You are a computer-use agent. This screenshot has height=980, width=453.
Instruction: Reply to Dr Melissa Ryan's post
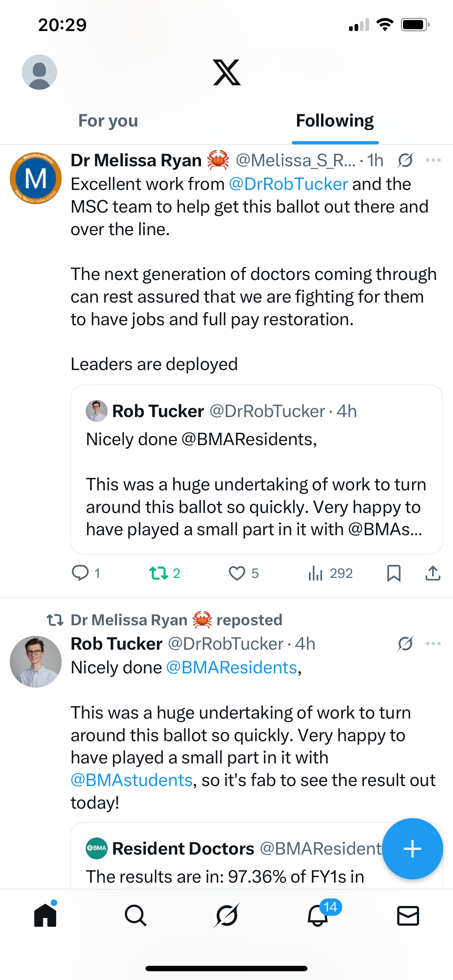(80, 573)
